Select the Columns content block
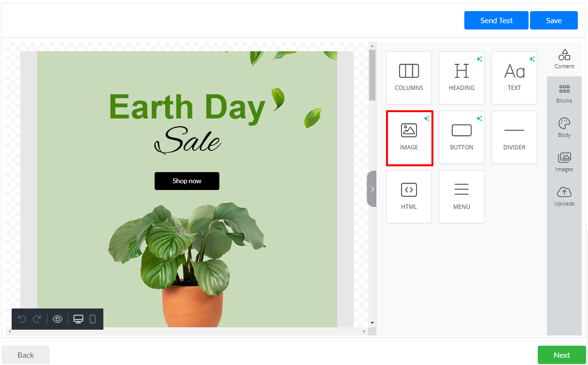This screenshot has height=365, width=588. pyautogui.click(x=409, y=78)
